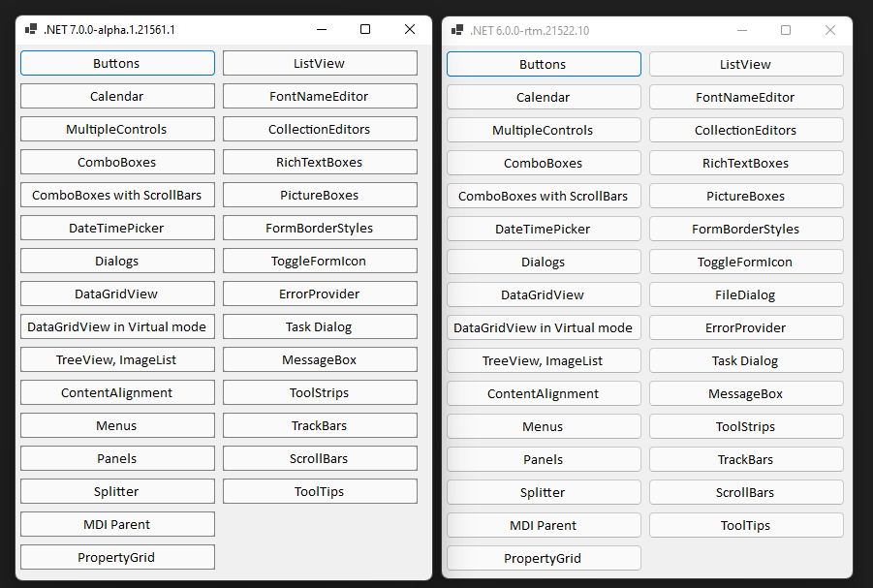Select ContentAlignment in .NET 7.0.0 window
Image resolution: width=873 pixels, height=588 pixels.
click(x=117, y=392)
